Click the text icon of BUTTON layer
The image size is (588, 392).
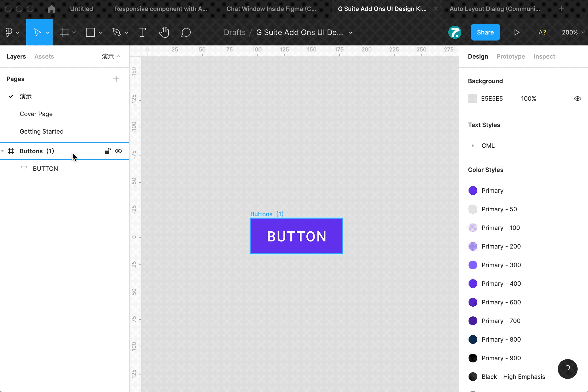point(24,169)
